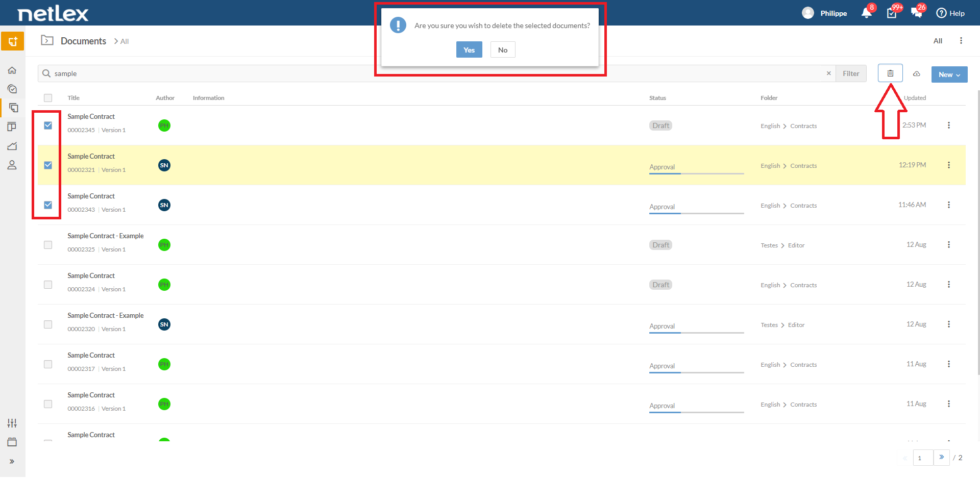The height and width of the screenshot is (478, 980).
Task: Click the page number input field
Action: coord(923,458)
